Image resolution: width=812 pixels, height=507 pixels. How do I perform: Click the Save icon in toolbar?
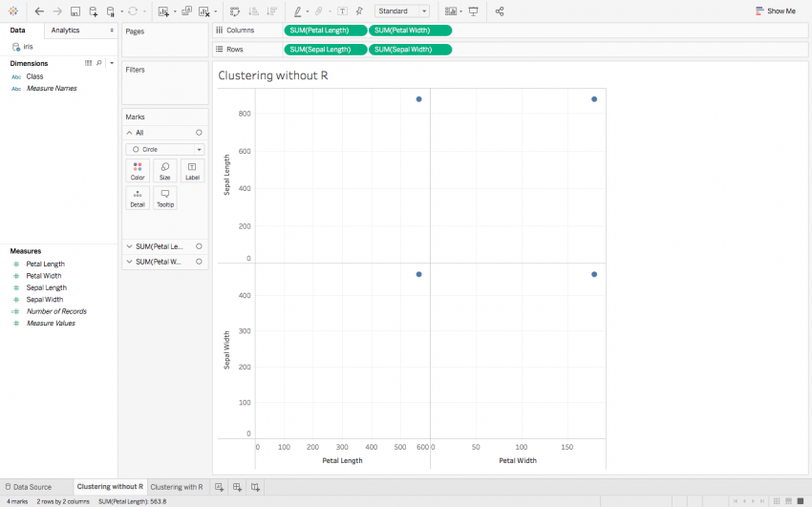click(x=75, y=11)
